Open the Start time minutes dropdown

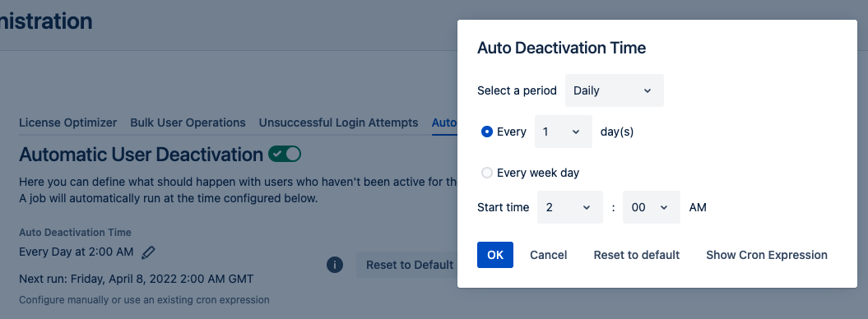pos(652,207)
